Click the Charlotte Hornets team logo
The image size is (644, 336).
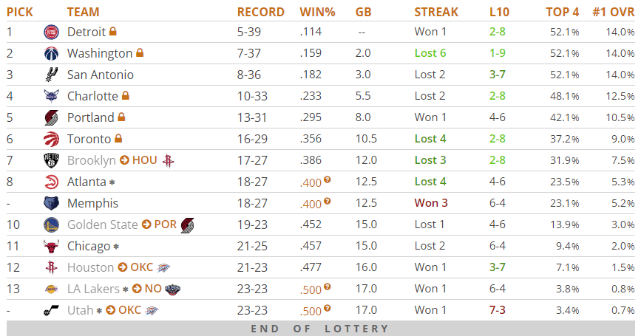50,96
